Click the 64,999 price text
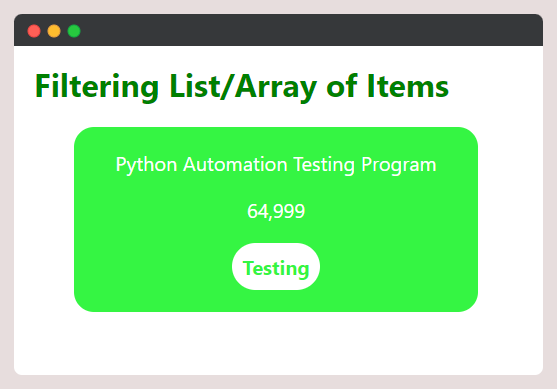Viewport: 557px width, 389px height. coord(276,211)
